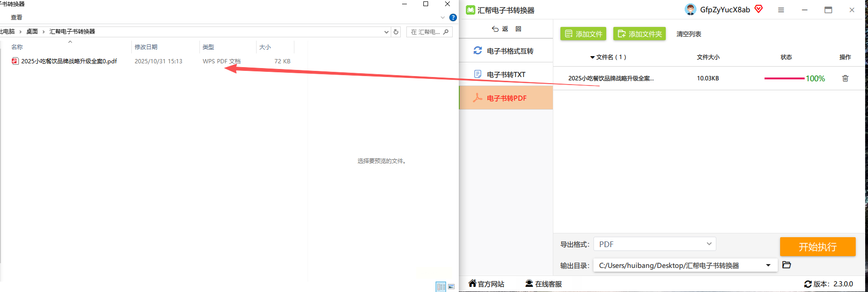This screenshot has width=868, height=292.
Task: Click the VIP diamond badge icon
Action: point(758,9)
